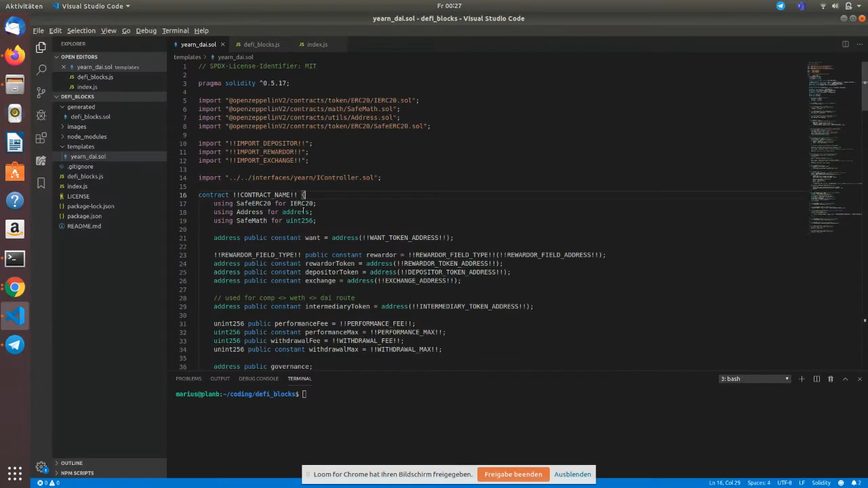Split the editor to the right
Viewport: 868px width, 488px height.
[846, 44]
